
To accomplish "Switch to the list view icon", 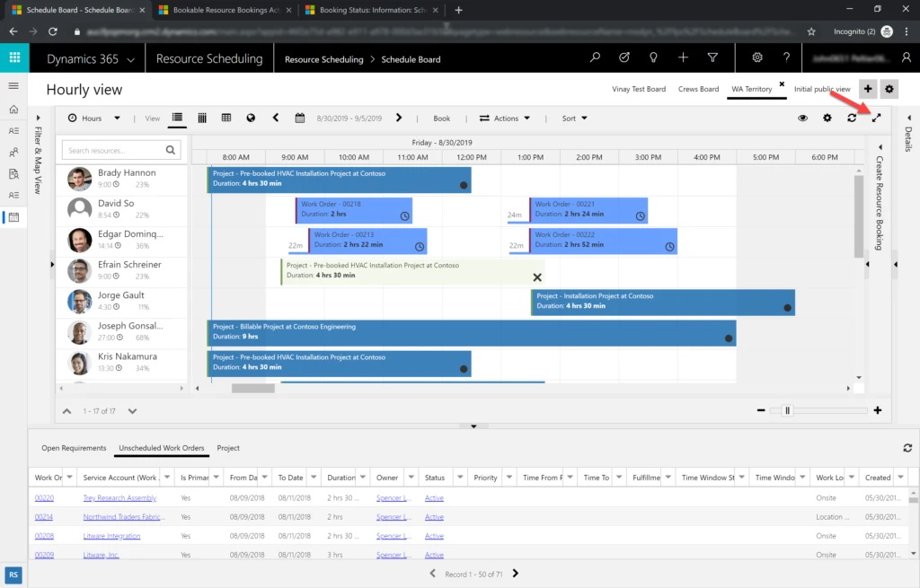I will coord(177,117).
